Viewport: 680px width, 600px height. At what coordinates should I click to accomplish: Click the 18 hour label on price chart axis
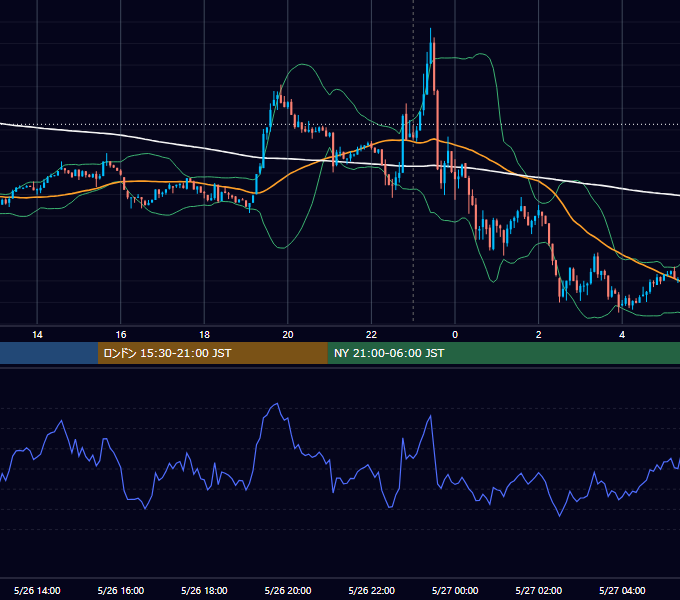pyautogui.click(x=204, y=335)
